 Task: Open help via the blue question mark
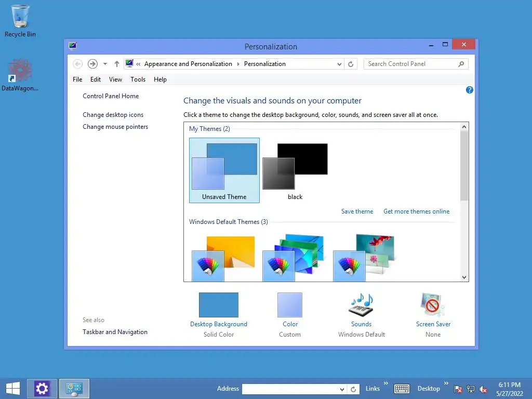click(x=470, y=90)
